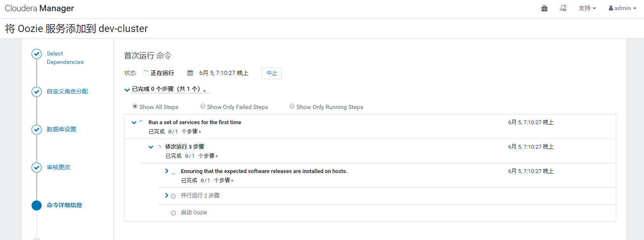The height and width of the screenshot is (240, 644).
Task: Select the Show Only Running Steps radio button
Action: 292,107
